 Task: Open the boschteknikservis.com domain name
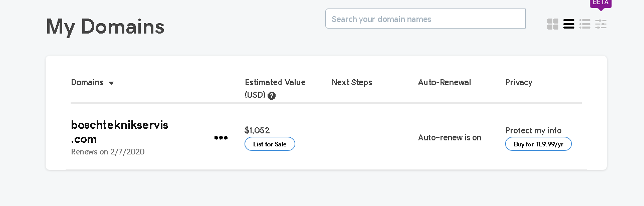click(119, 132)
